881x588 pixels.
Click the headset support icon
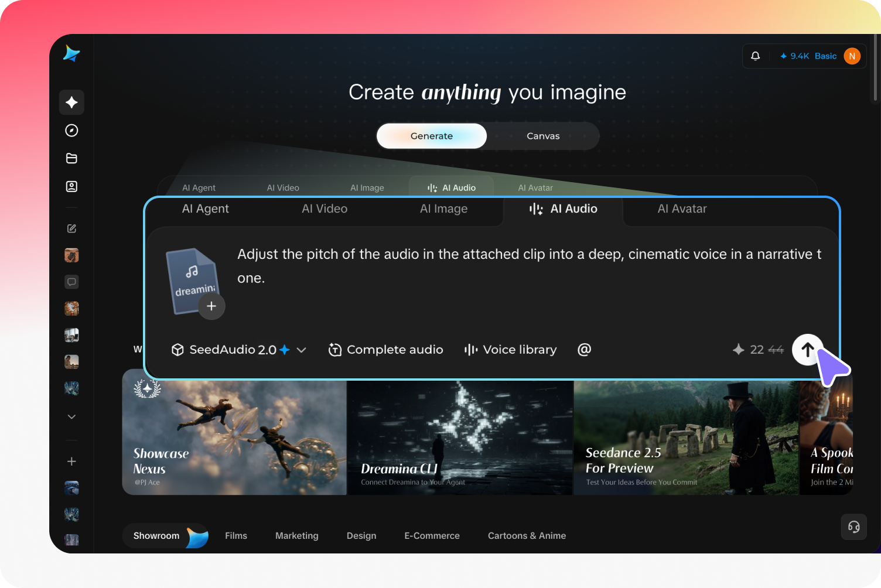point(854,527)
